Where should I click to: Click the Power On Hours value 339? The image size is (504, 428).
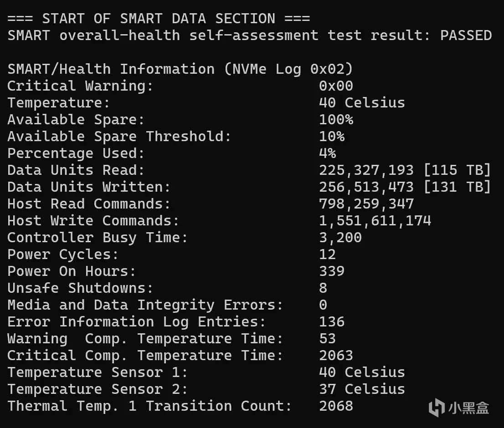tap(332, 271)
